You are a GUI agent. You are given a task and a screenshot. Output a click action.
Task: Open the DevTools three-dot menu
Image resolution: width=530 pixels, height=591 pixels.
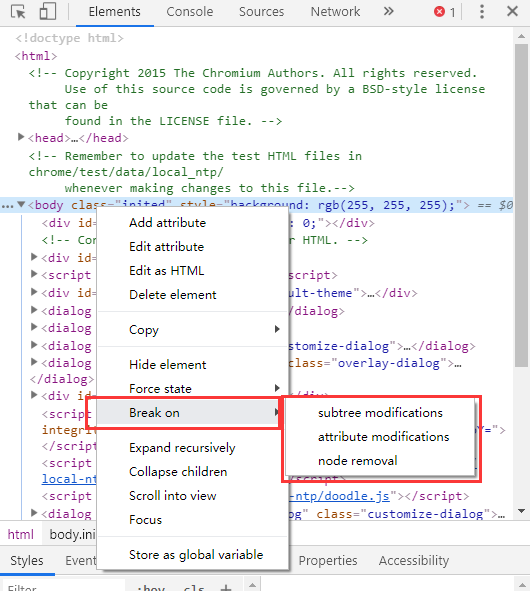(x=482, y=12)
